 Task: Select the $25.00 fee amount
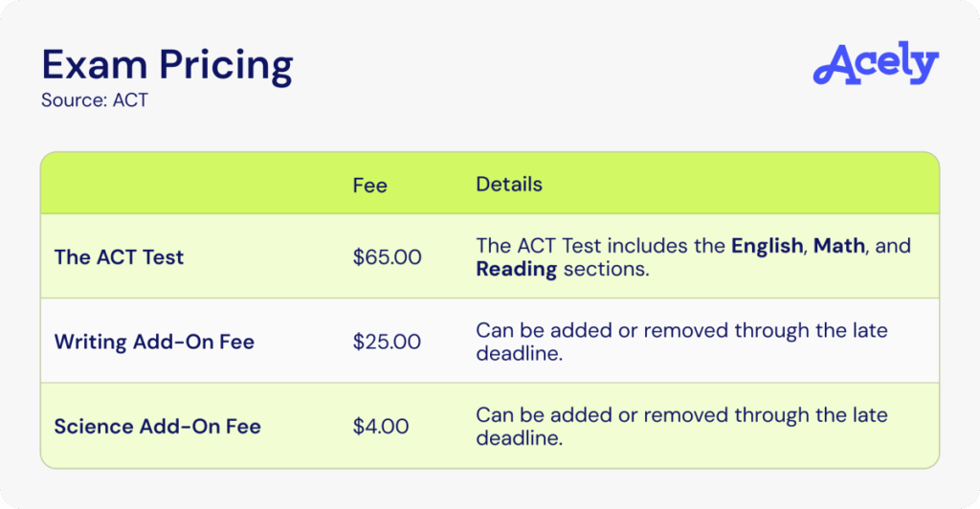pyautogui.click(x=387, y=342)
